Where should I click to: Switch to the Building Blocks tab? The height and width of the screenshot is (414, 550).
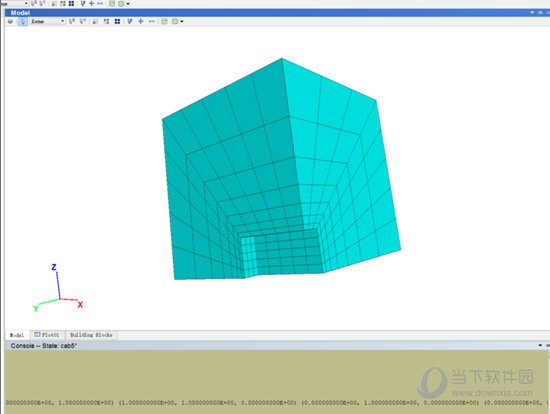click(x=91, y=335)
